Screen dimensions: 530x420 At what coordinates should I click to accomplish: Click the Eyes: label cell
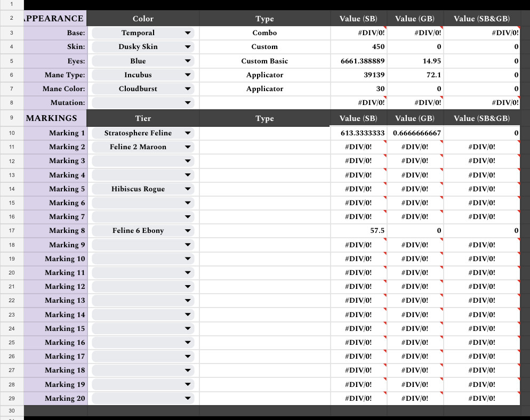tap(55, 61)
